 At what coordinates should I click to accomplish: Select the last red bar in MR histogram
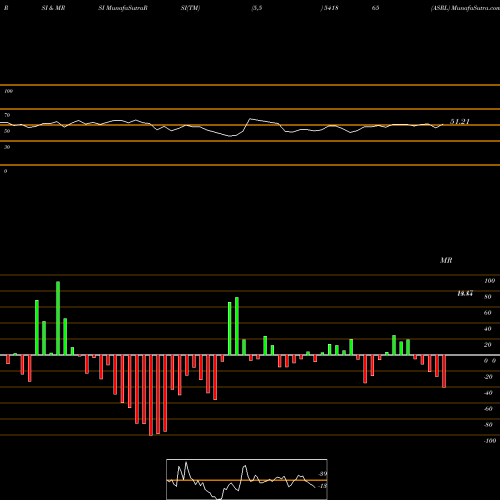(x=444, y=371)
